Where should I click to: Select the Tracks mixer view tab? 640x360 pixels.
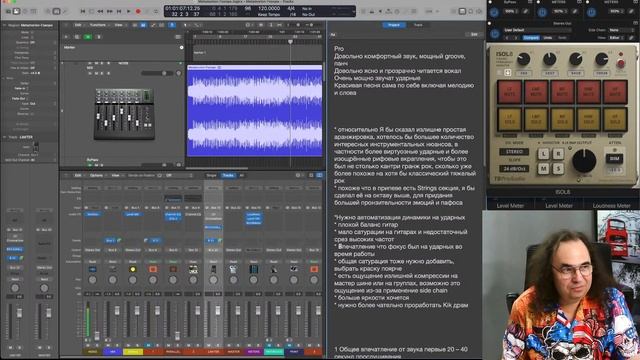(228, 175)
